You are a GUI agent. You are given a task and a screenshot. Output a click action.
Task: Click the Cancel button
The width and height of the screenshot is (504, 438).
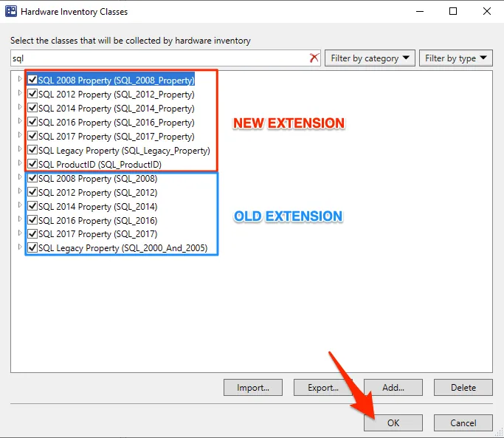tap(463, 422)
